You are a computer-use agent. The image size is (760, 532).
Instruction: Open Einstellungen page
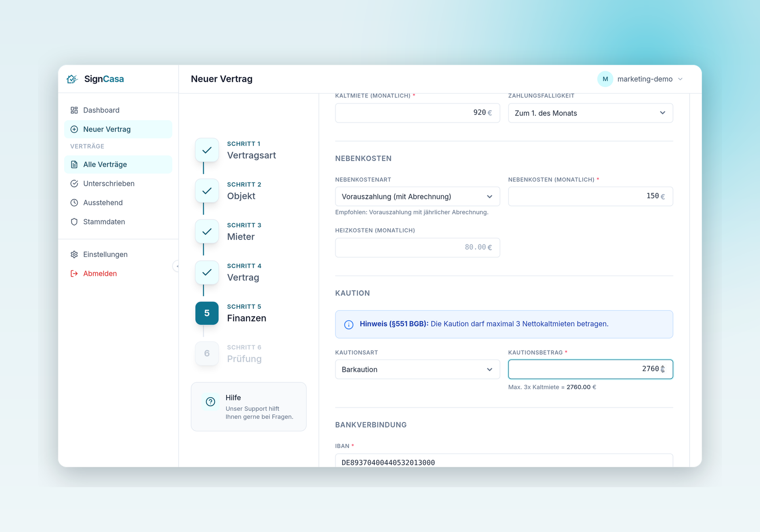[x=118, y=255]
